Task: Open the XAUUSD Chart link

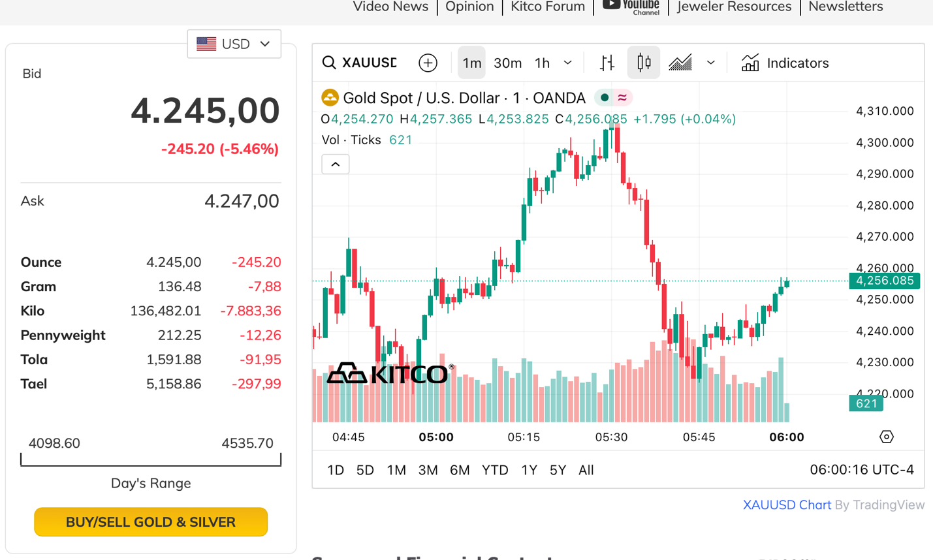Action: 787,505
